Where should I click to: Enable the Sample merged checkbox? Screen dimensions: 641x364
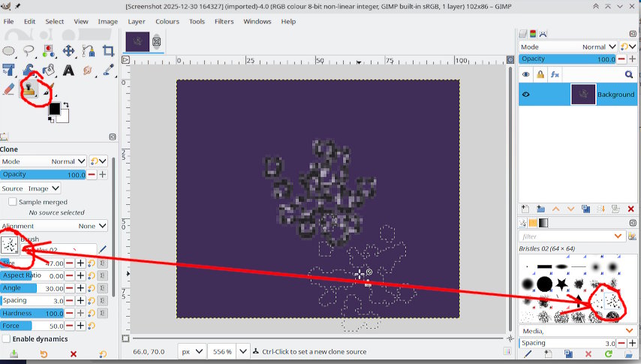coord(13,202)
